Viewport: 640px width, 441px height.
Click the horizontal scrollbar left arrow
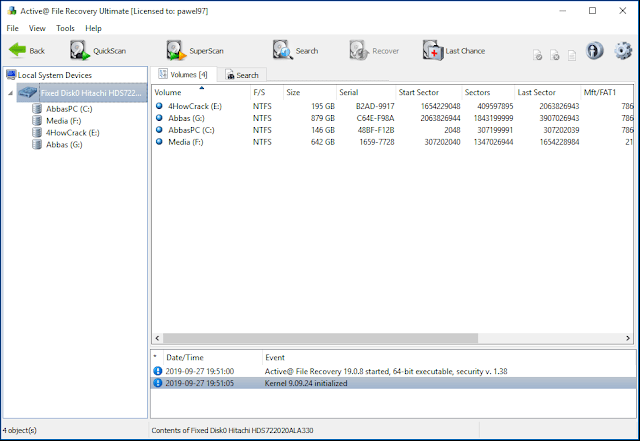point(158,338)
